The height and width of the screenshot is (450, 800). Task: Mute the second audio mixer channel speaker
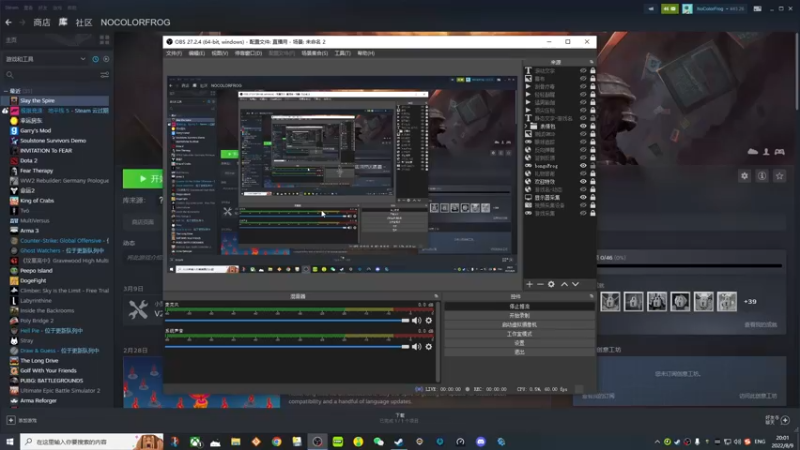(417, 346)
